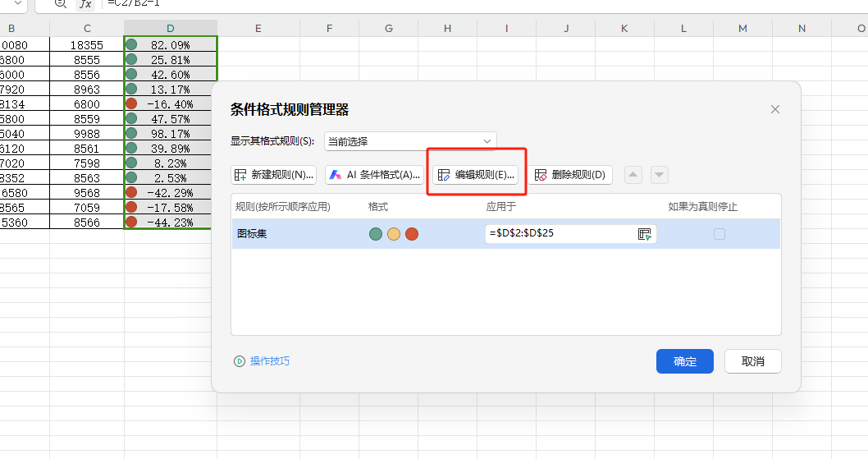Select column E header
Image resolution: width=868 pixels, height=459 pixels.
(258, 28)
